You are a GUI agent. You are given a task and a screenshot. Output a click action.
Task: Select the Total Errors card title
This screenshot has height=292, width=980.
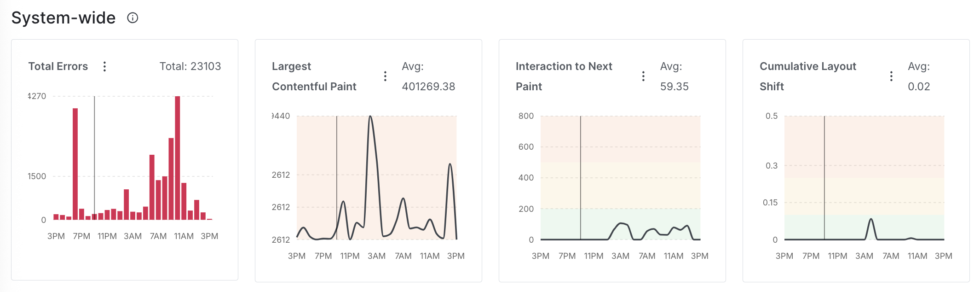point(58,66)
